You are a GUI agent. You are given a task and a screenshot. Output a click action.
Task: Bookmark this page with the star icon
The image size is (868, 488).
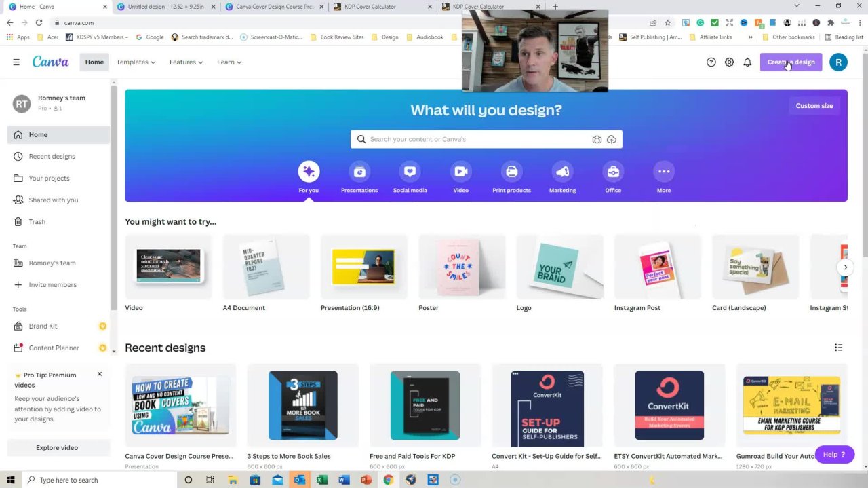coord(667,22)
